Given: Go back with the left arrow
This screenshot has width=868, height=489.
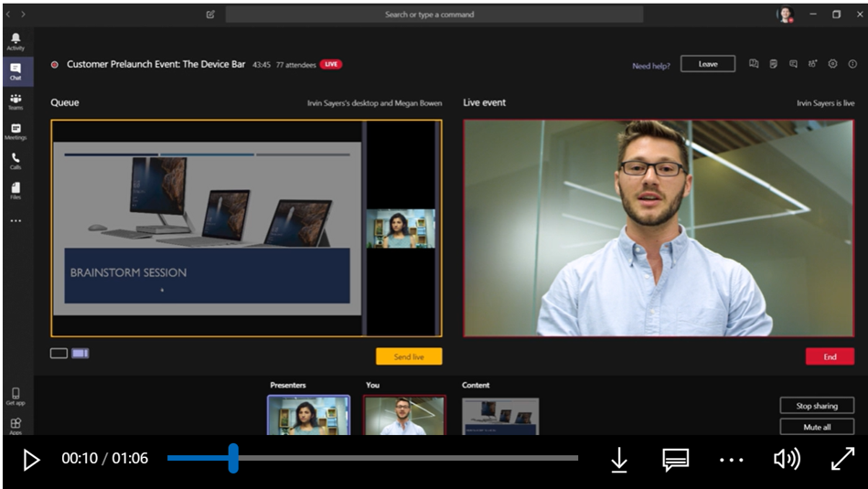Looking at the screenshot, I should point(8,14).
